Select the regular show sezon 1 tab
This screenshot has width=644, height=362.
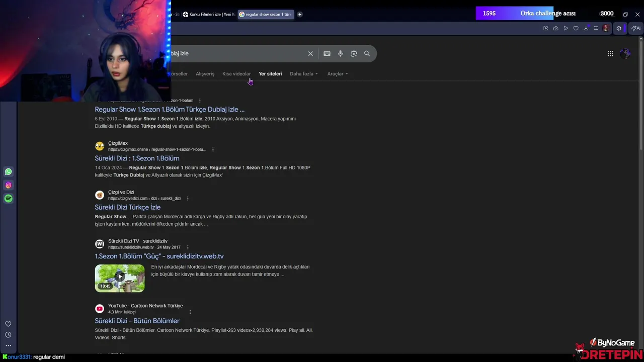tap(266, 15)
